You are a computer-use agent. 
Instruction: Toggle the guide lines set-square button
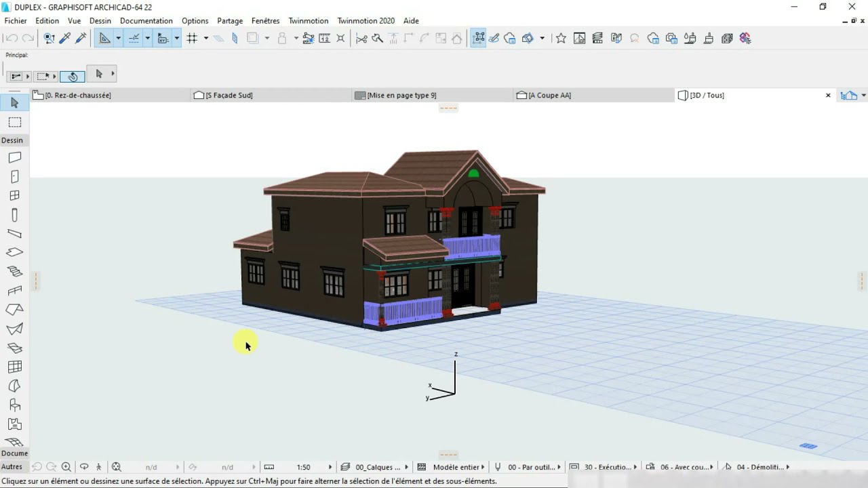104,39
